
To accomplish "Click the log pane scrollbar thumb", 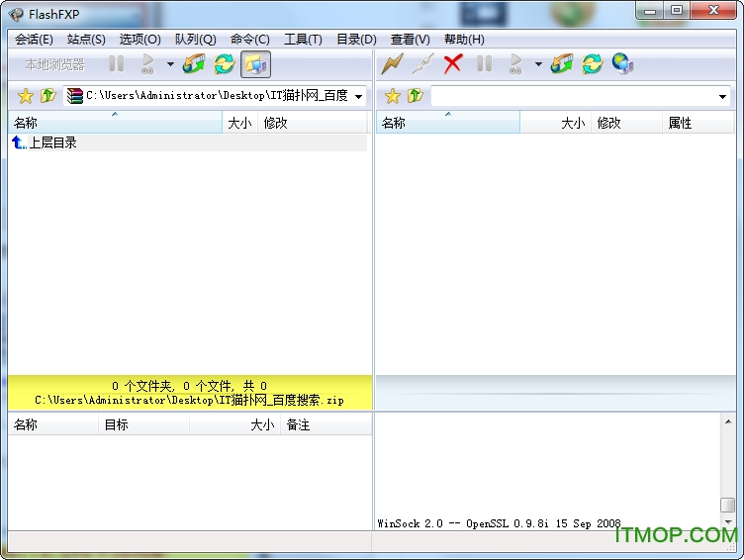I will click(728, 505).
